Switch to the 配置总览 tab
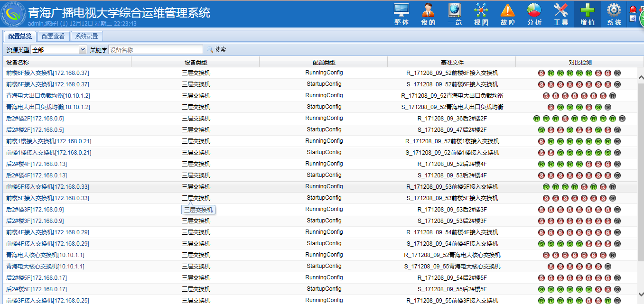 click(20, 36)
